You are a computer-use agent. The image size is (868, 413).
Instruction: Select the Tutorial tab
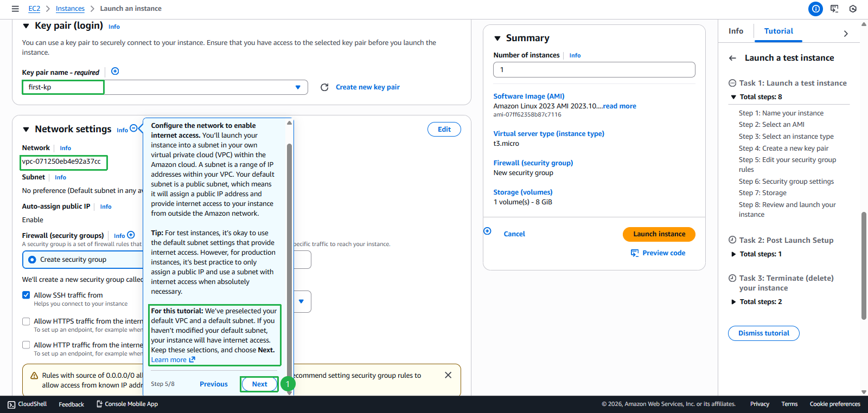(778, 31)
